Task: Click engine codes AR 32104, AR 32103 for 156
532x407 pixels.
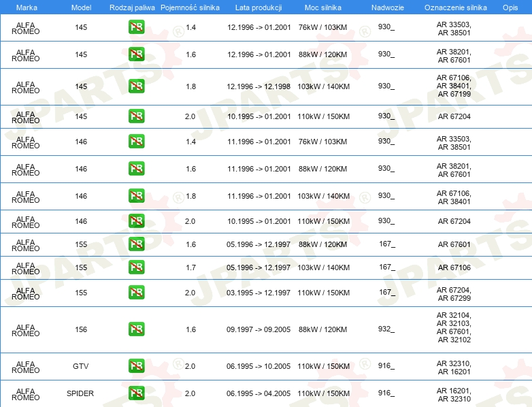Action: [454, 327]
